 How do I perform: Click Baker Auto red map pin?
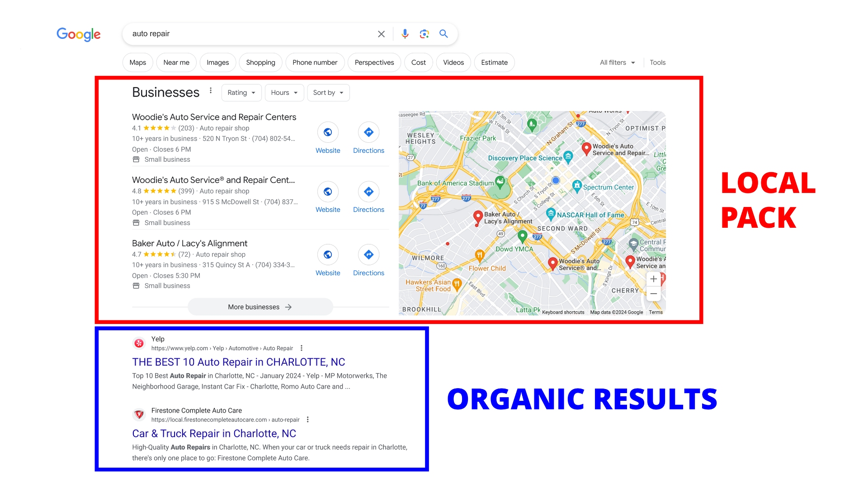coord(478,217)
